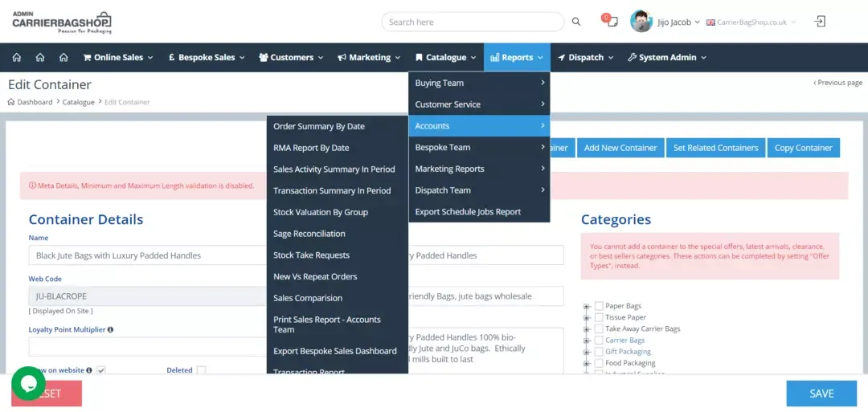Click the CarrierBagShop admin logo
Viewport: 868px width, 412px height.
[x=62, y=22]
